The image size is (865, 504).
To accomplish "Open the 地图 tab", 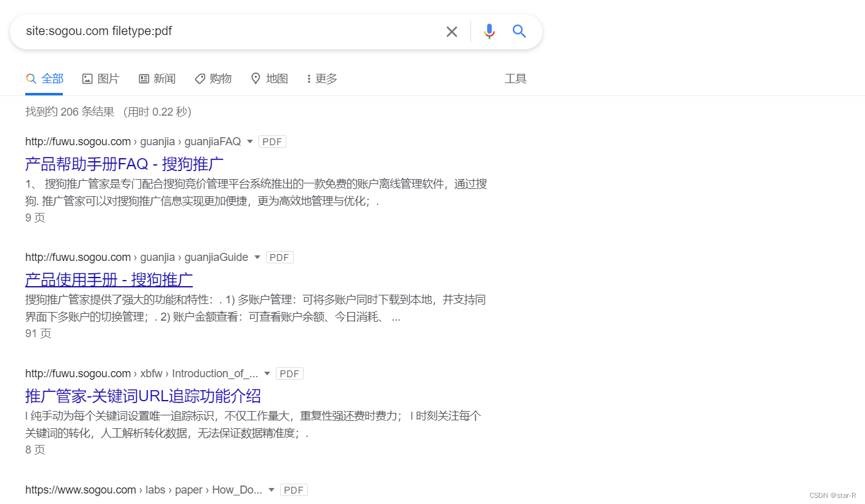I will pos(270,79).
